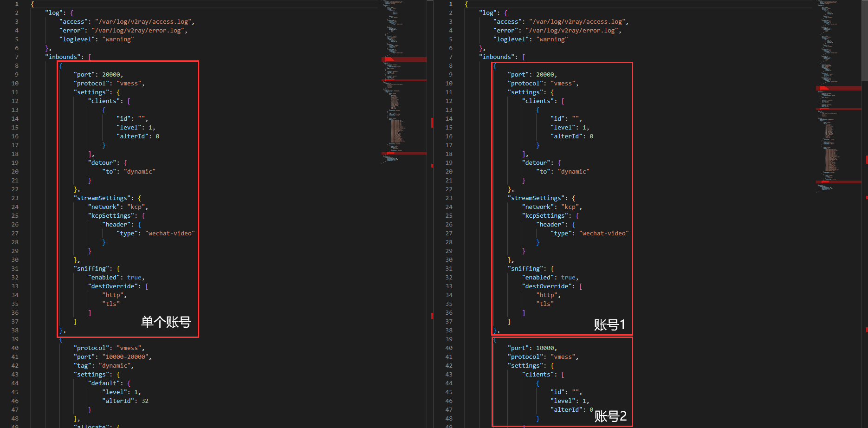The height and width of the screenshot is (428, 868).
Task: Click "/var/log/v2ray/access.log" value in the right pane
Action: tap(578, 22)
